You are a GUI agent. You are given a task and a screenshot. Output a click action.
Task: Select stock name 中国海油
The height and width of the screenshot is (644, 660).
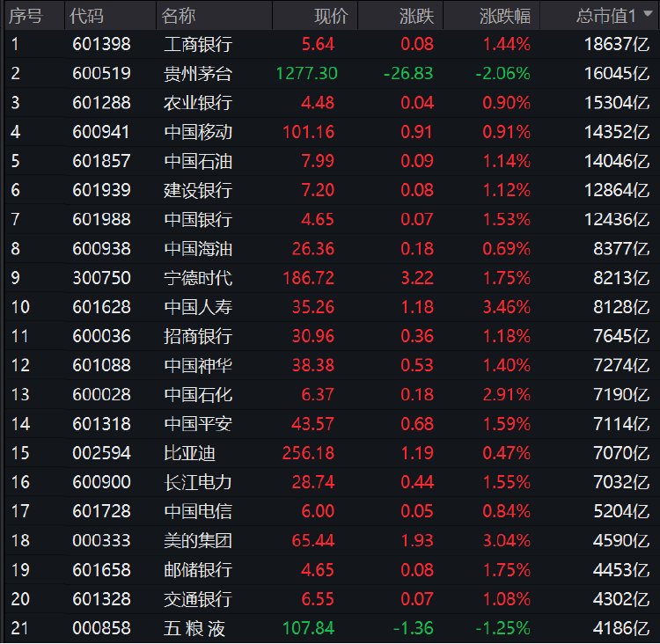click(x=198, y=249)
